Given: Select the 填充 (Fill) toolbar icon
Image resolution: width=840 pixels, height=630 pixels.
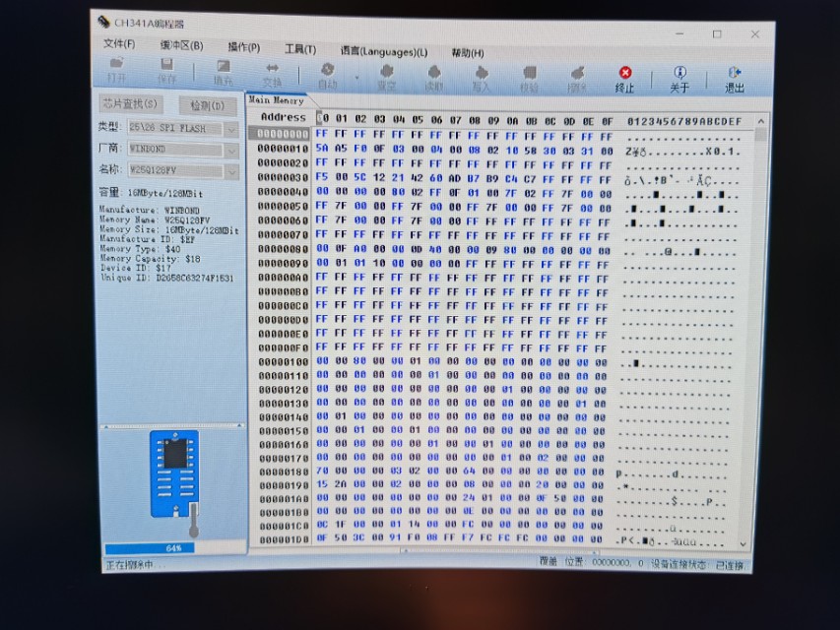Looking at the screenshot, I should point(222,69).
